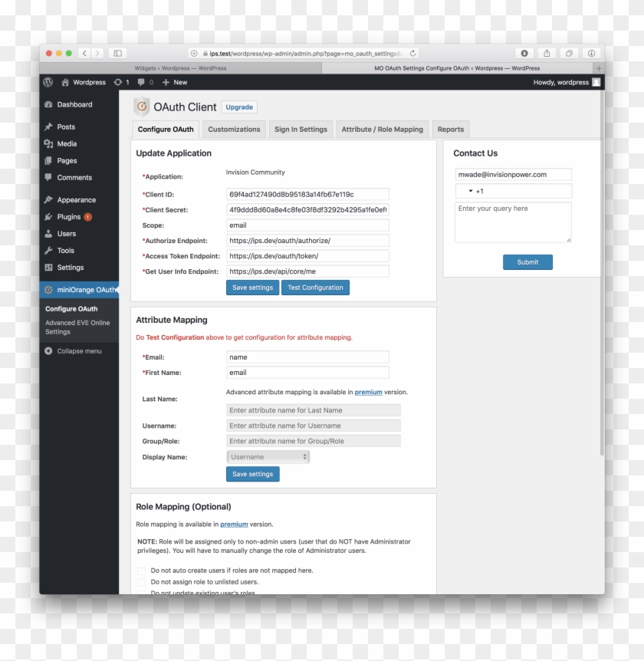This screenshot has width=644, height=661.
Task: Click the Comments bubble icon
Action: 47,178
